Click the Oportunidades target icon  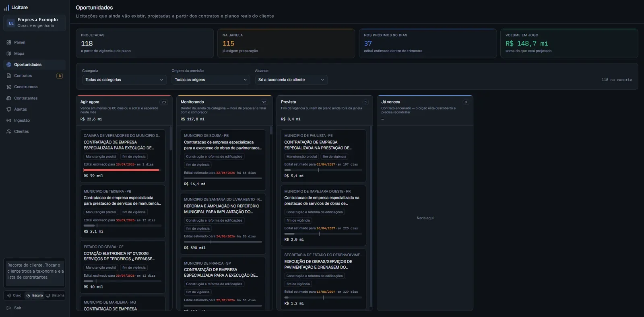pos(9,64)
